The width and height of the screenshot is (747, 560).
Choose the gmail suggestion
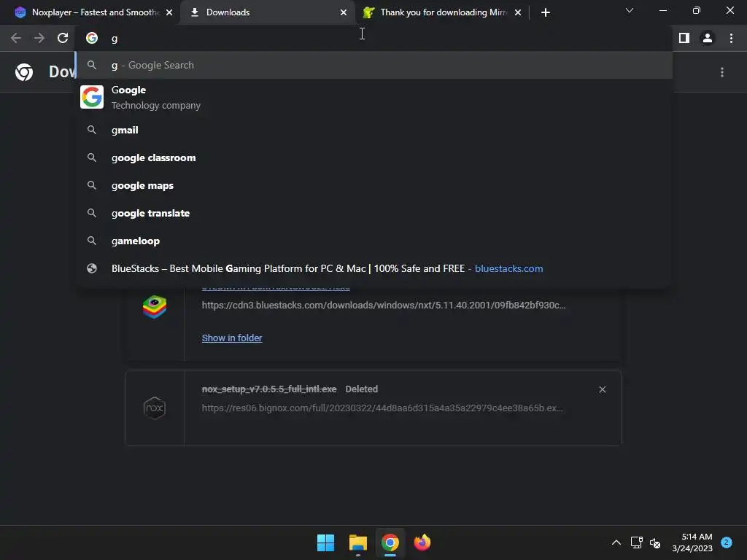(x=374, y=130)
